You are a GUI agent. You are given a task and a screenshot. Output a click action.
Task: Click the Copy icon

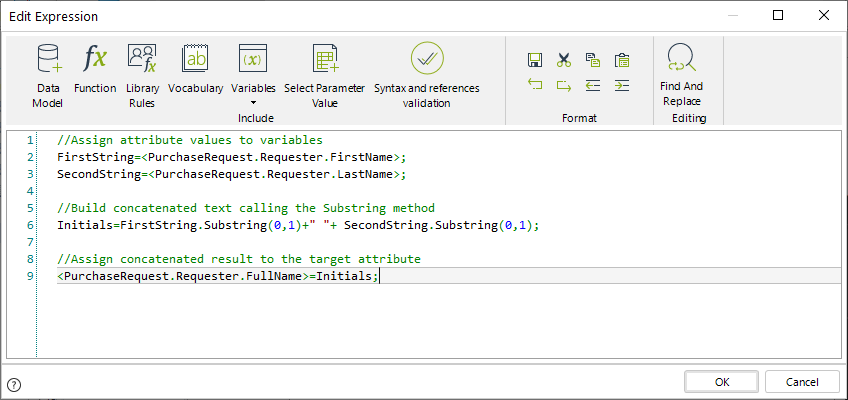coord(593,60)
